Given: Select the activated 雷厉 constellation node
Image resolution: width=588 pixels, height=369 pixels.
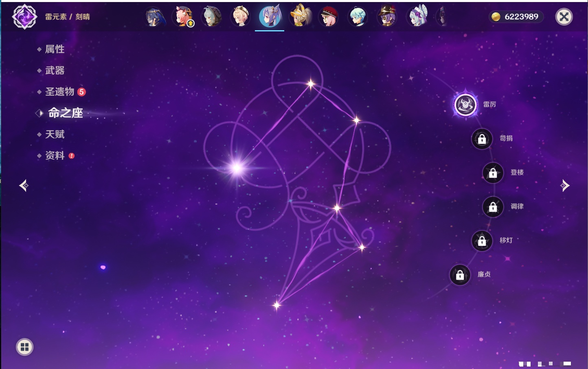Looking at the screenshot, I should tap(465, 105).
